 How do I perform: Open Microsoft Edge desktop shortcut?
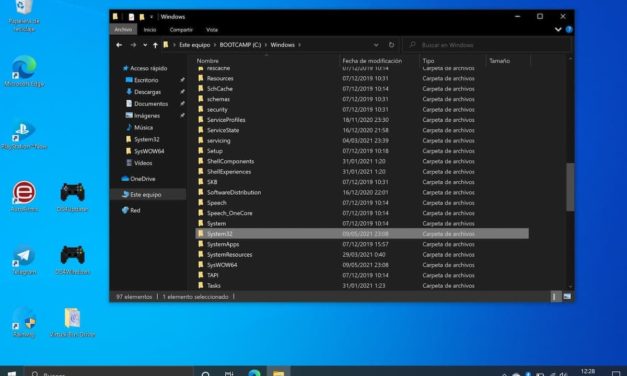coord(24,71)
